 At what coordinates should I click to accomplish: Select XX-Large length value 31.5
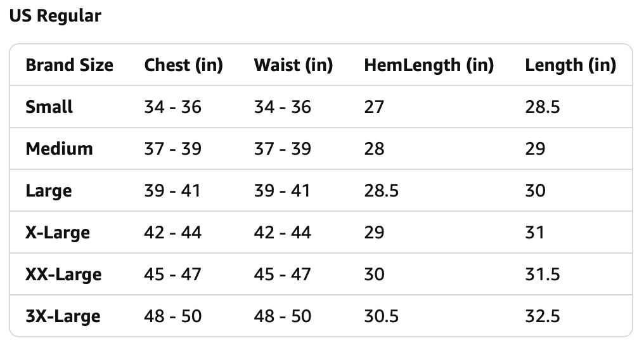(542, 275)
